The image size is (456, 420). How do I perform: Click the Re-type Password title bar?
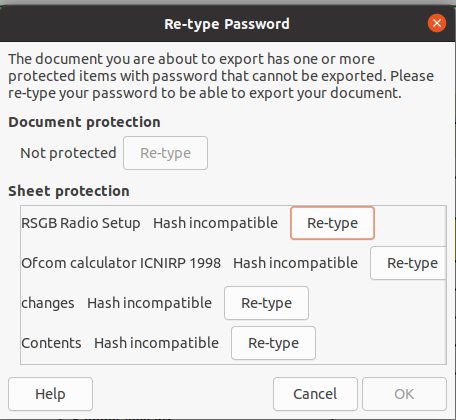coord(227,24)
